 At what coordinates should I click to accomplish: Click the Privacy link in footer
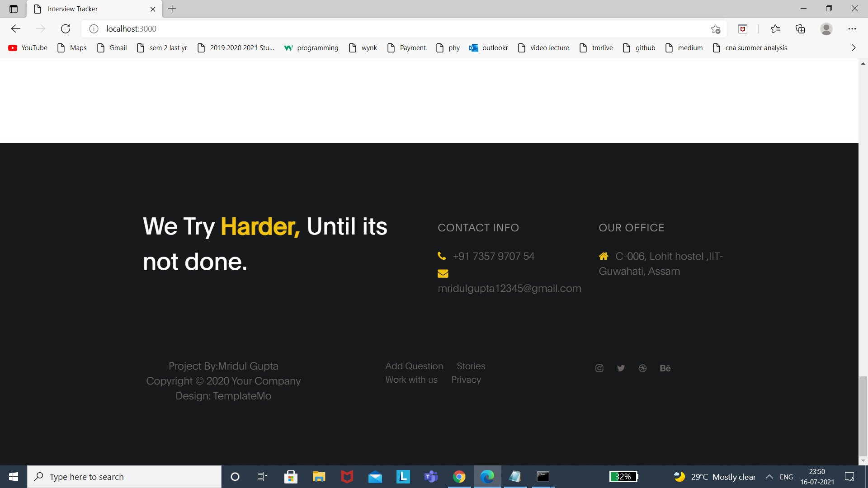tap(466, 380)
